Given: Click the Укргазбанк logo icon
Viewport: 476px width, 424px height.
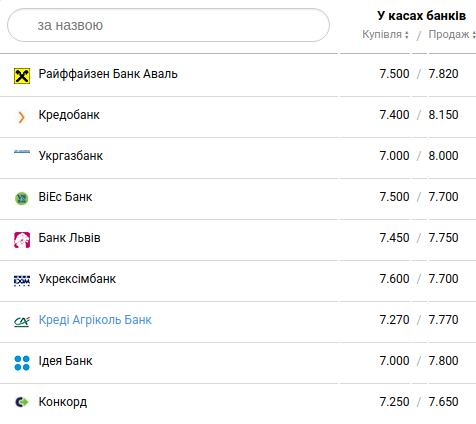Looking at the screenshot, I should 22,152.
